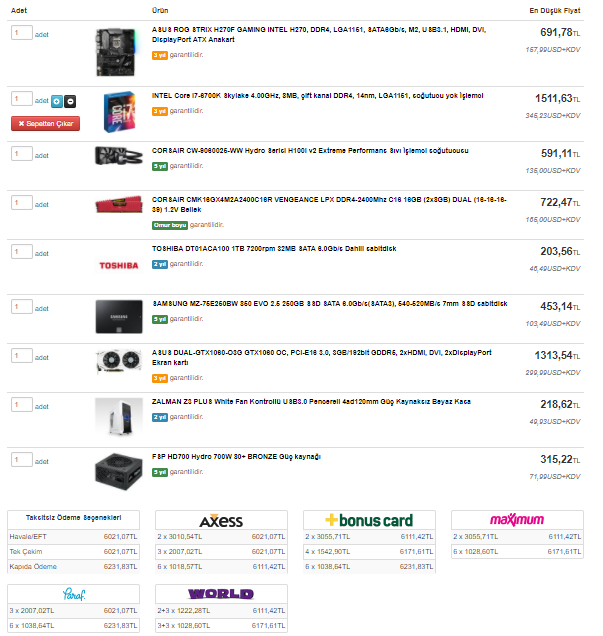Open the ASUS GTX1060 graphics card image
Viewport: 603px width, 636px height.
[119, 361]
